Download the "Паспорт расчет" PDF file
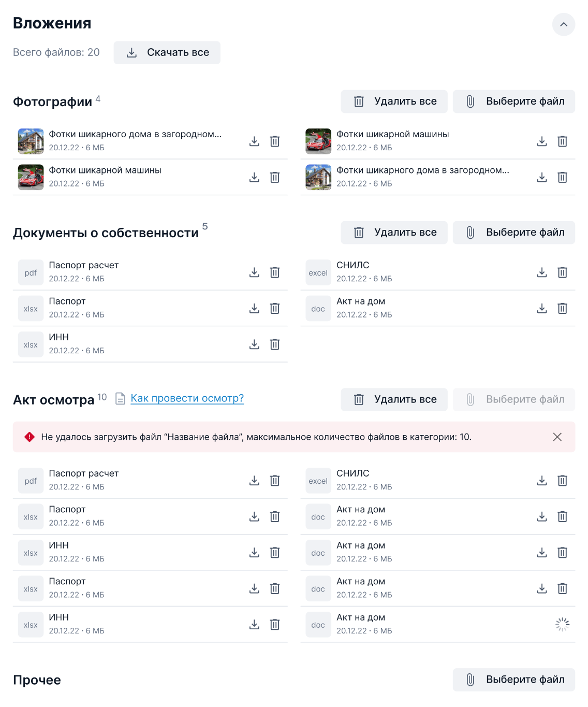 click(x=254, y=272)
